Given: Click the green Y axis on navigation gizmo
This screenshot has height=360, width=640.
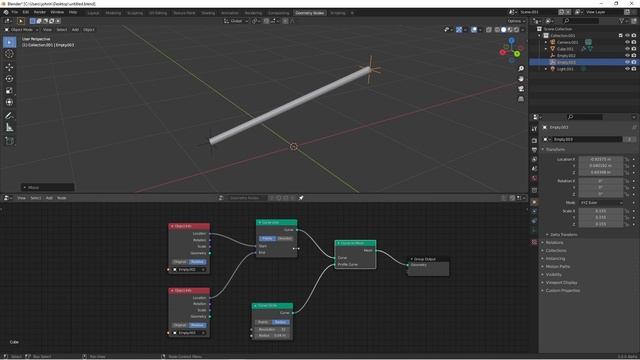Looking at the screenshot, I should pos(517,53).
